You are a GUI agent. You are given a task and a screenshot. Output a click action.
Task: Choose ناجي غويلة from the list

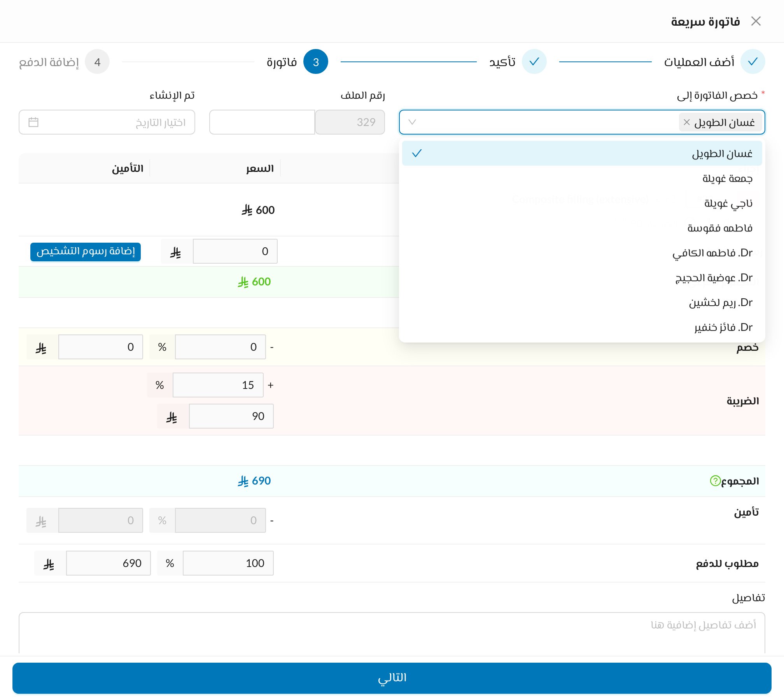click(x=582, y=203)
